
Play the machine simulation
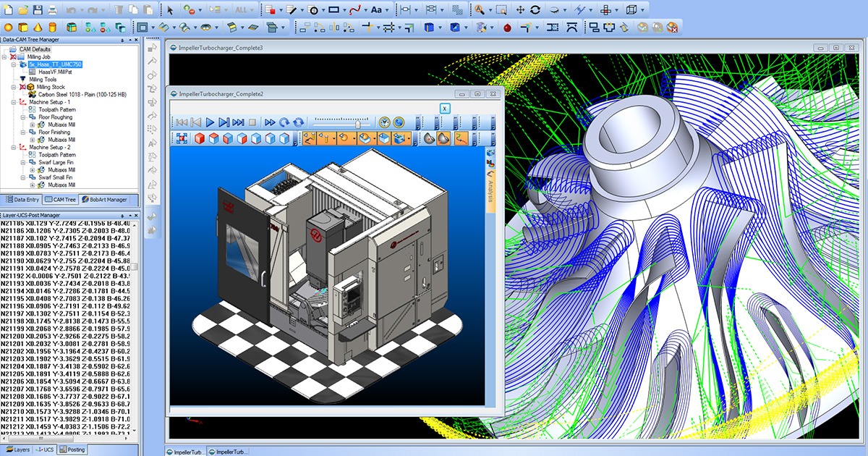pos(210,121)
